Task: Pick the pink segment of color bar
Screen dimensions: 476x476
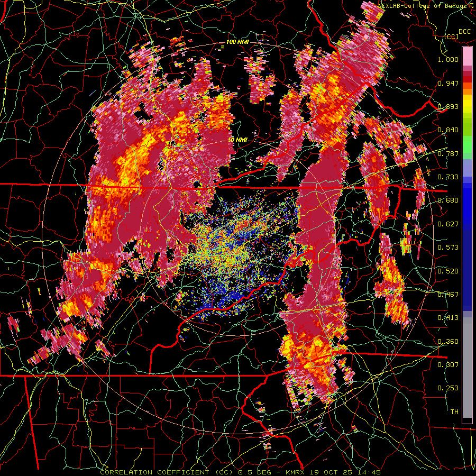Action: (x=467, y=56)
